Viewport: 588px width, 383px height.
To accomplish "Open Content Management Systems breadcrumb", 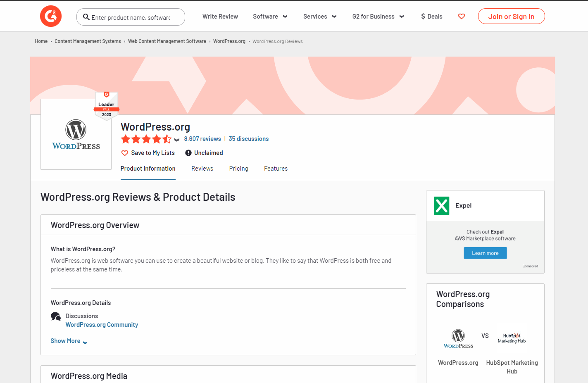I will coord(88,41).
